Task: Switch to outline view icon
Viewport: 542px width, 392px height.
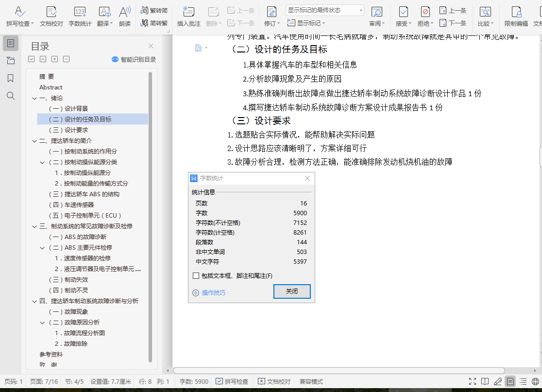Action: (x=523, y=382)
